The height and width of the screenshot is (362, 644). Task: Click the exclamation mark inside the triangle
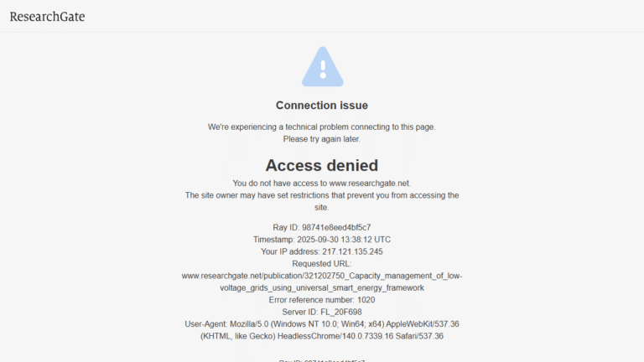[x=323, y=70]
